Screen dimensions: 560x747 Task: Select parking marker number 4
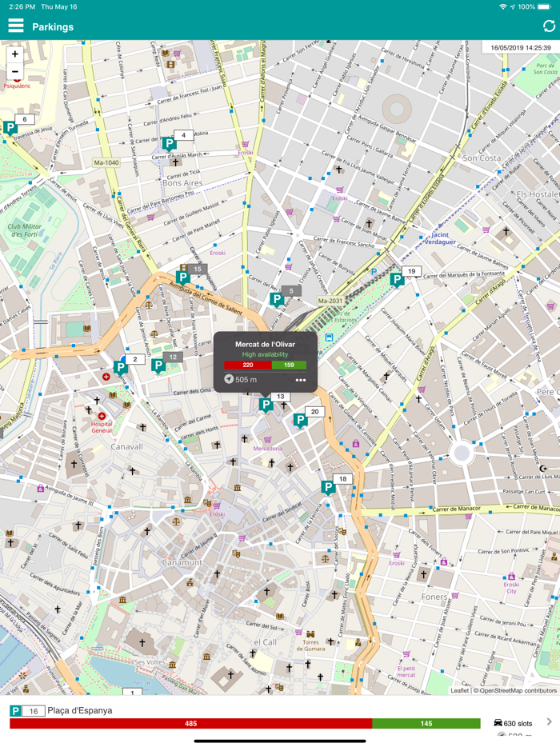pos(169,143)
